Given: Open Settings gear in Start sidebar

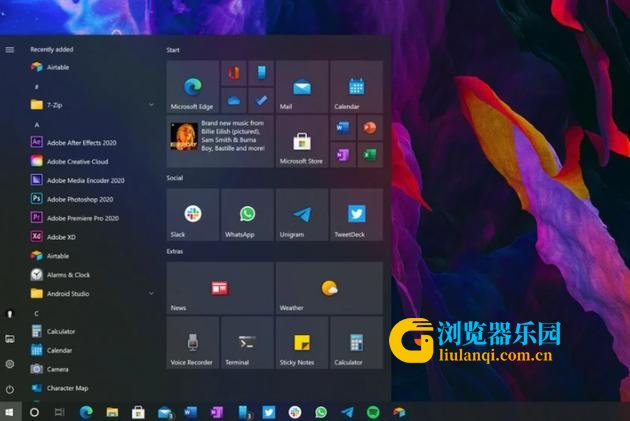Looking at the screenshot, I should click(x=10, y=364).
